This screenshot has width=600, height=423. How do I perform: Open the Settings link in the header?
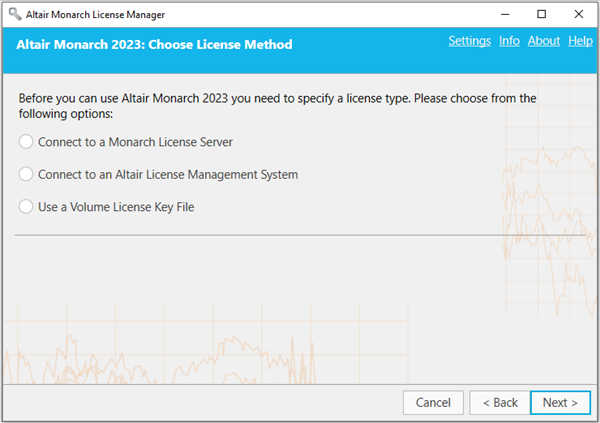coord(470,41)
